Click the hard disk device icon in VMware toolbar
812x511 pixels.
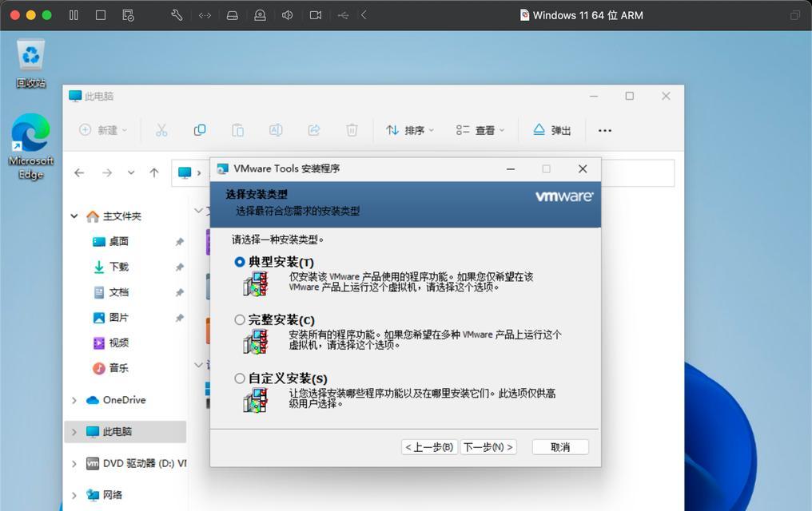(233, 15)
